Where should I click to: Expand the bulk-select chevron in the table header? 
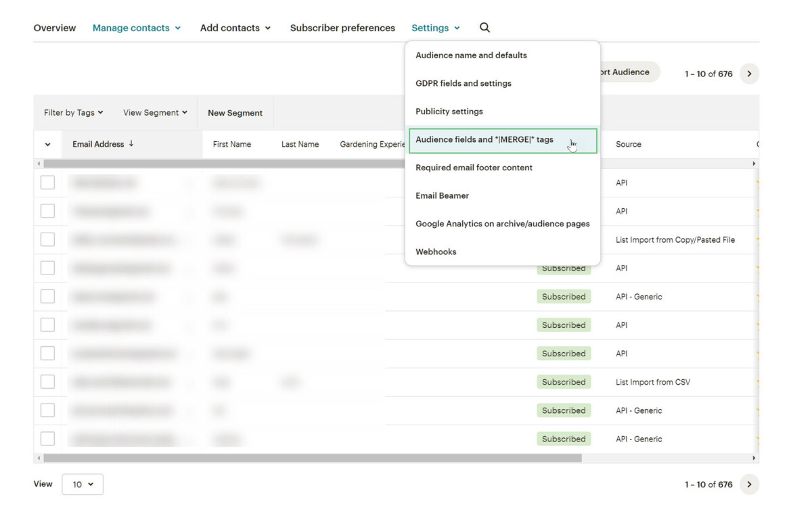[47, 144]
